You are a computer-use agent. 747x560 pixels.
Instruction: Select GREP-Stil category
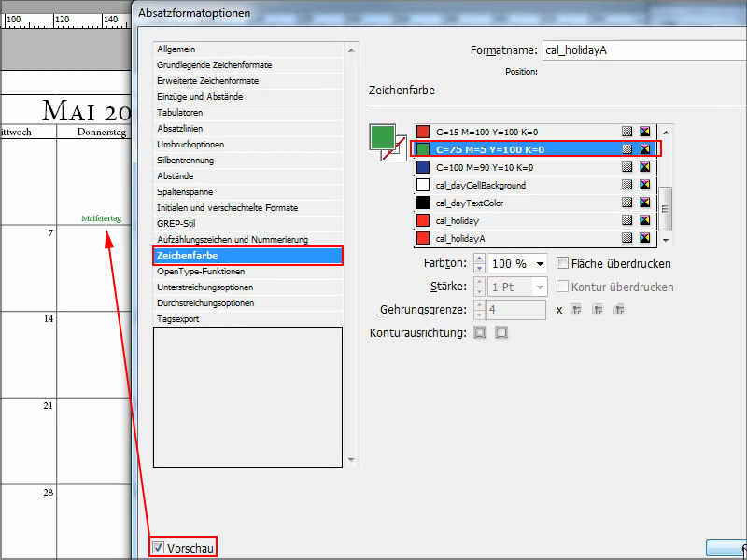(247, 223)
